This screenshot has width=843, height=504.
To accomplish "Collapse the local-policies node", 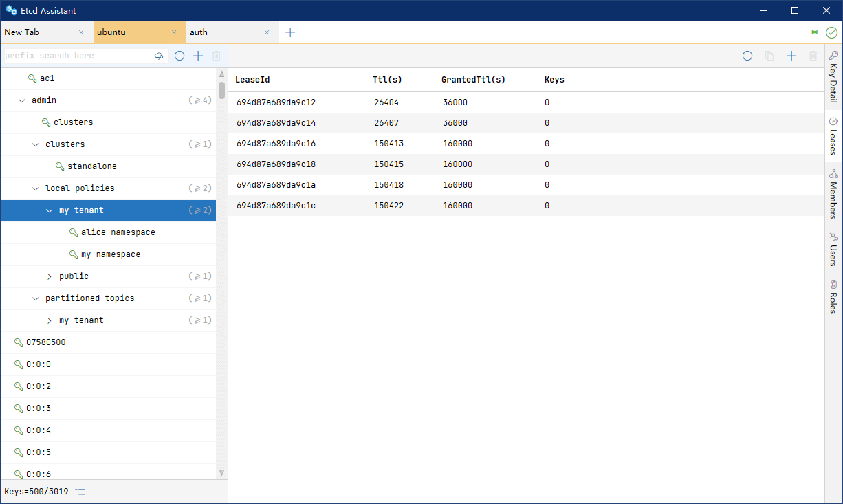I will (36, 188).
